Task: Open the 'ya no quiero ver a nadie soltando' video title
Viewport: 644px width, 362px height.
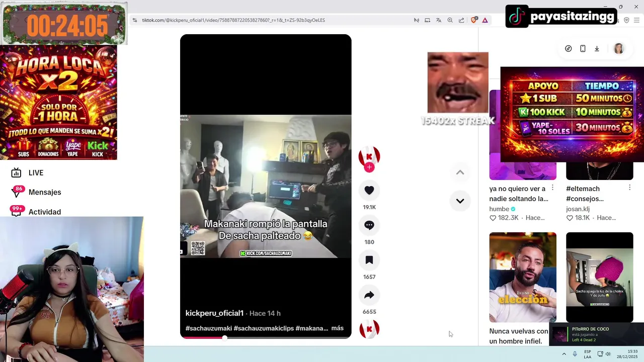Action: pos(519,194)
